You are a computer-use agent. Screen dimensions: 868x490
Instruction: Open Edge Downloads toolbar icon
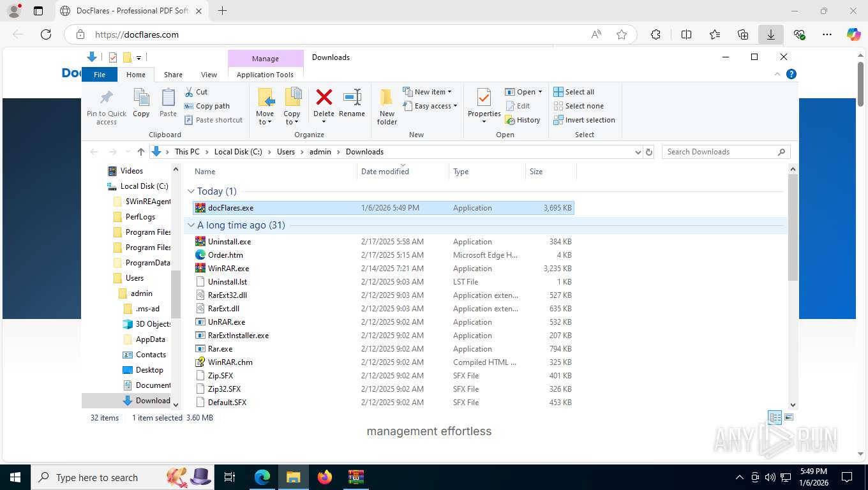click(x=771, y=34)
